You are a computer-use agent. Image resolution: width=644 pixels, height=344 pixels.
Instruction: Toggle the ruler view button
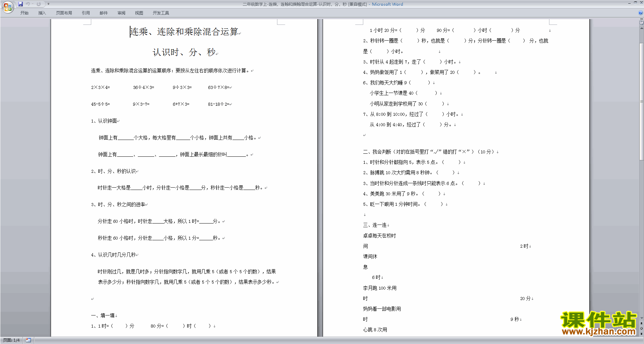(x=641, y=23)
